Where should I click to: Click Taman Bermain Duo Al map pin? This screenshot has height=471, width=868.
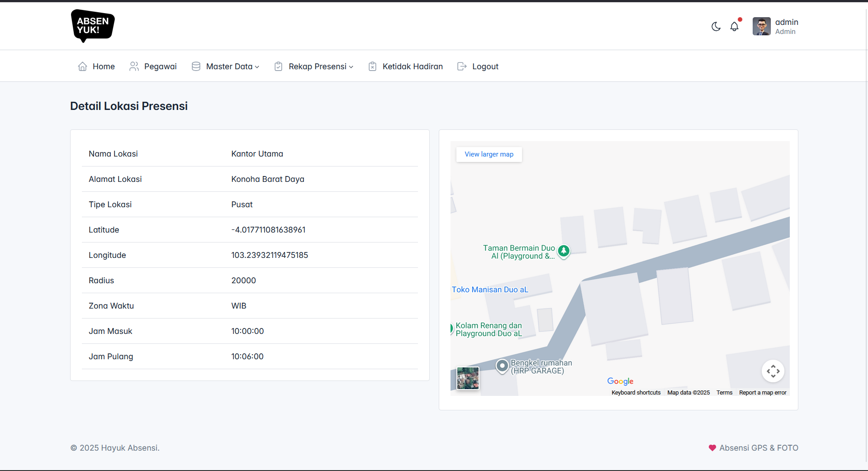[x=564, y=251]
